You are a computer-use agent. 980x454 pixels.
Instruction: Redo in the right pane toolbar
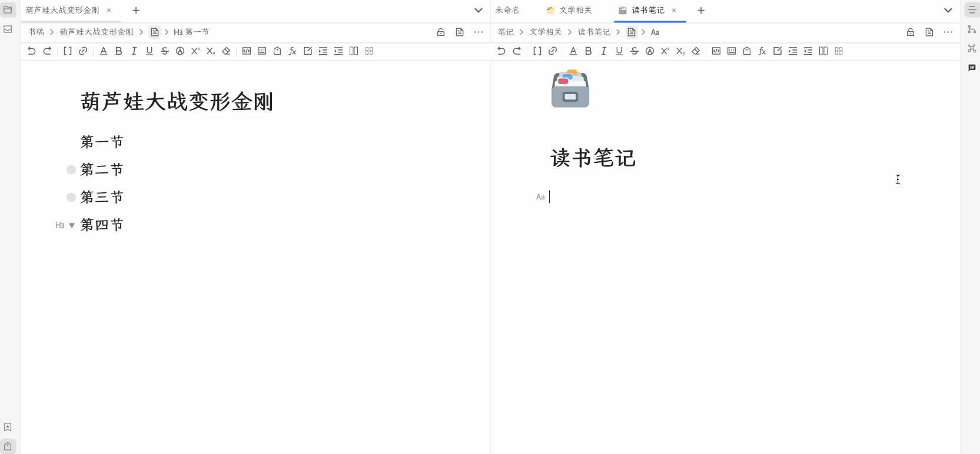tap(517, 51)
